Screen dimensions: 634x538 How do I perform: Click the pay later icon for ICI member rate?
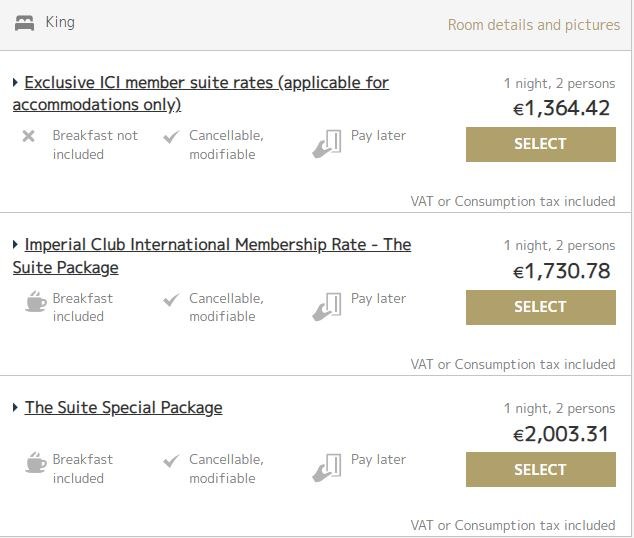327,143
